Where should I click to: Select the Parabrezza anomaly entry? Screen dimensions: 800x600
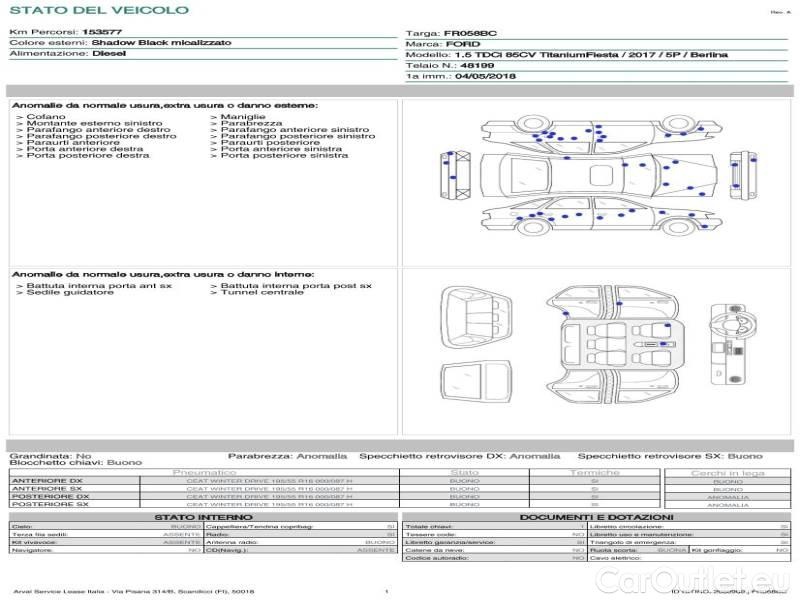(250, 124)
